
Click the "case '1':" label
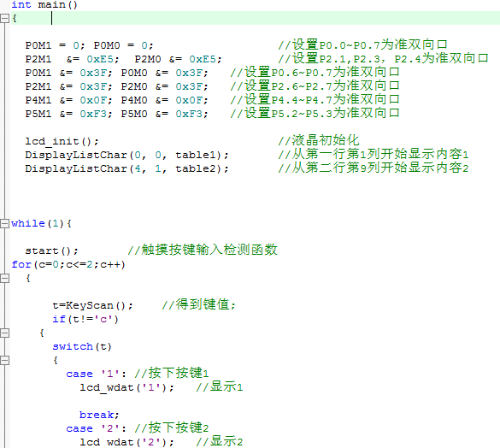click(96, 374)
